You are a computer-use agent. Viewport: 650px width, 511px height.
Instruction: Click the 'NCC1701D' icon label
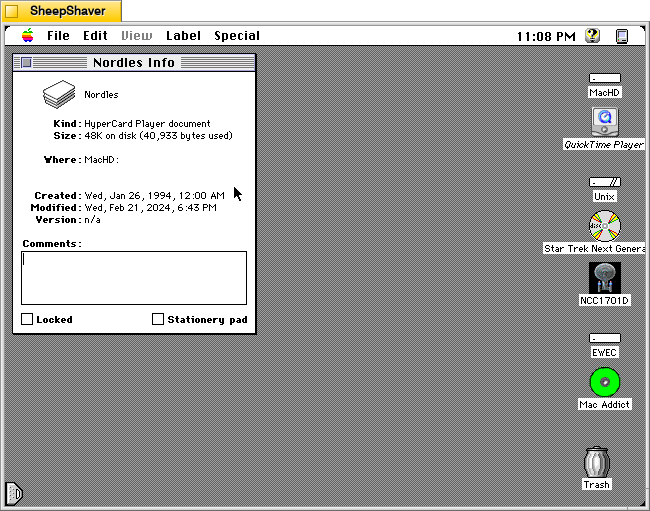(x=605, y=300)
